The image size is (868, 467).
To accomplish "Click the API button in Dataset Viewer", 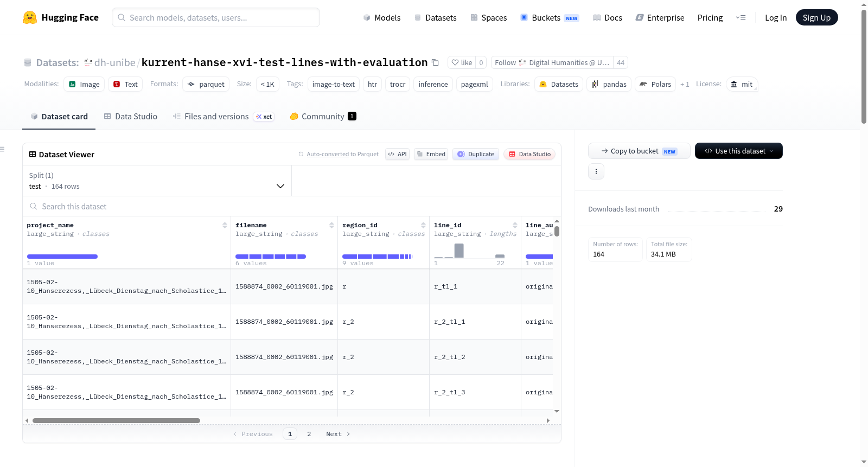I will click(397, 154).
